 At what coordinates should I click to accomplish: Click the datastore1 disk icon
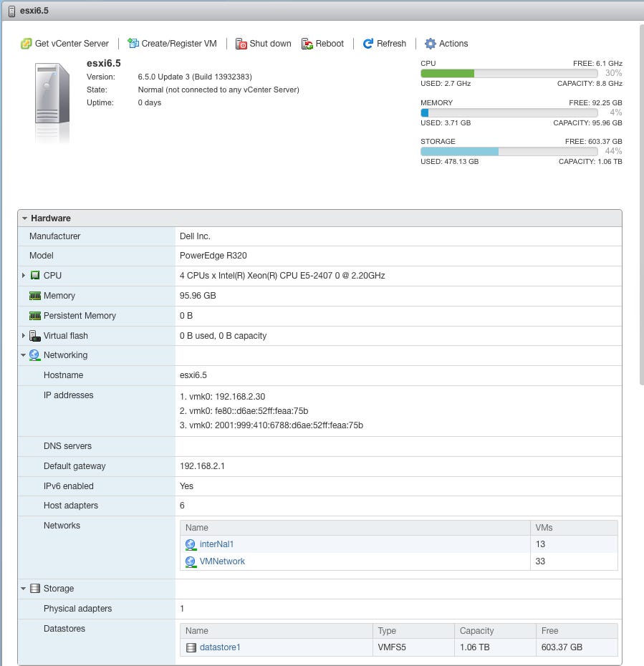point(191,647)
